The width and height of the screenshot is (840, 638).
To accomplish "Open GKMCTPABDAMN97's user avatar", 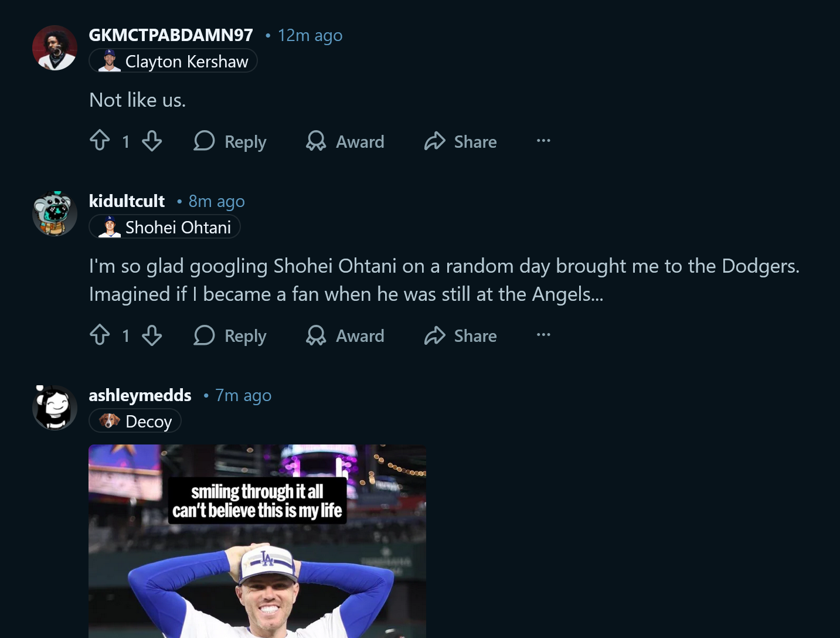I will pyautogui.click(x=55, y=48).
